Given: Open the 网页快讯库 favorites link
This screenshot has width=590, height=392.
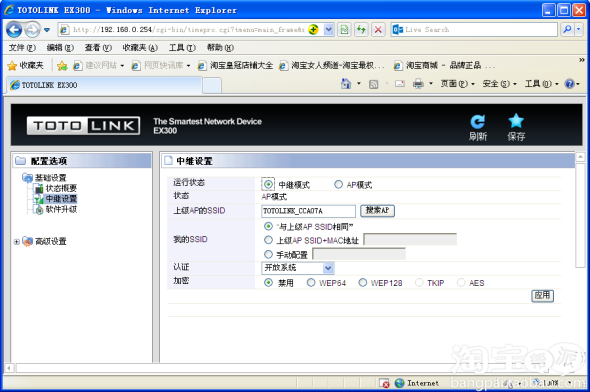Looking at the screenshot, I should coord(161,65).
